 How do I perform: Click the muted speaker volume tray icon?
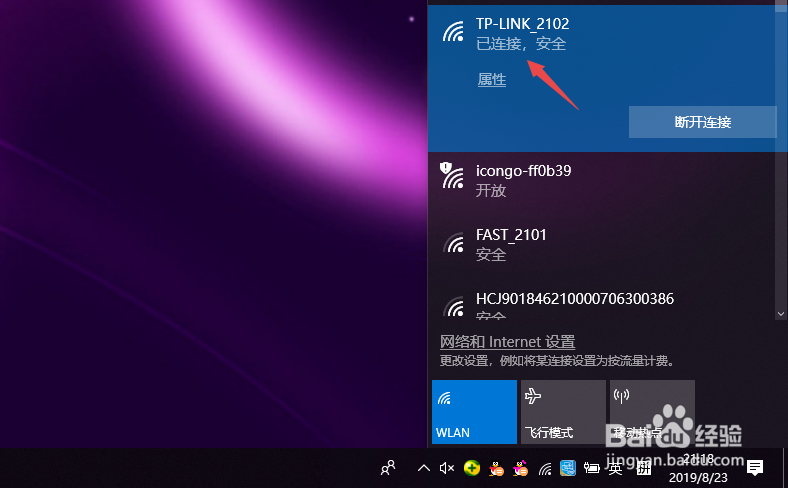pyautogui.click(x=446, y=468)
